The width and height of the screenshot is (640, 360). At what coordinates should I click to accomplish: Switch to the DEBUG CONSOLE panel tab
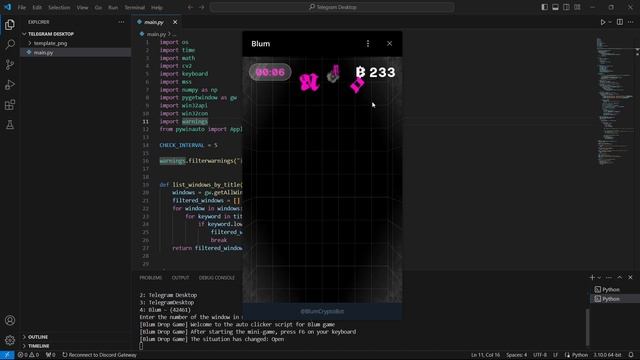point(217,278)
